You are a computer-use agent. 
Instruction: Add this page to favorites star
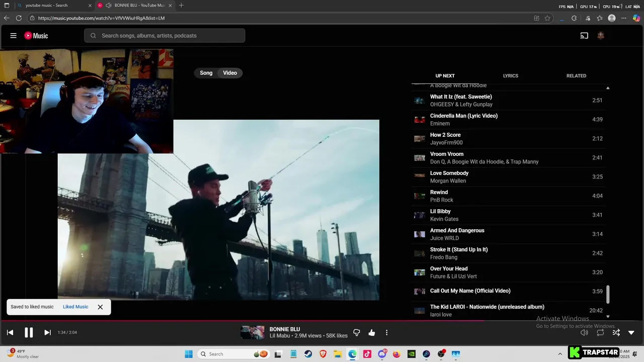pyautogui.click(x=547, y=18)
